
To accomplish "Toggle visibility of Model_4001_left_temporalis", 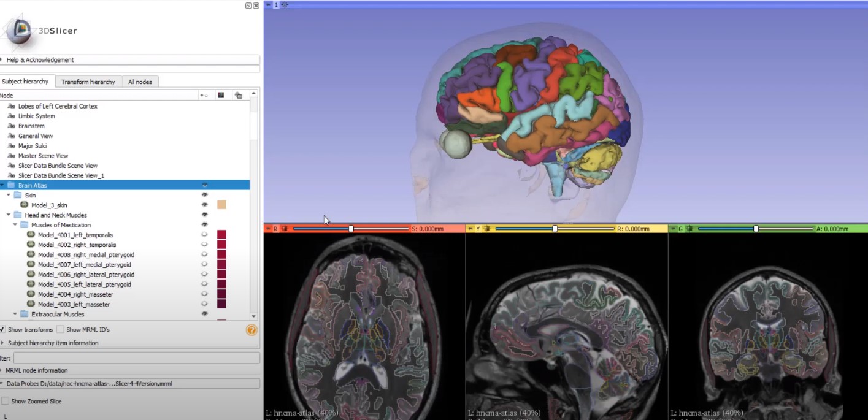I will coord(204,235).
